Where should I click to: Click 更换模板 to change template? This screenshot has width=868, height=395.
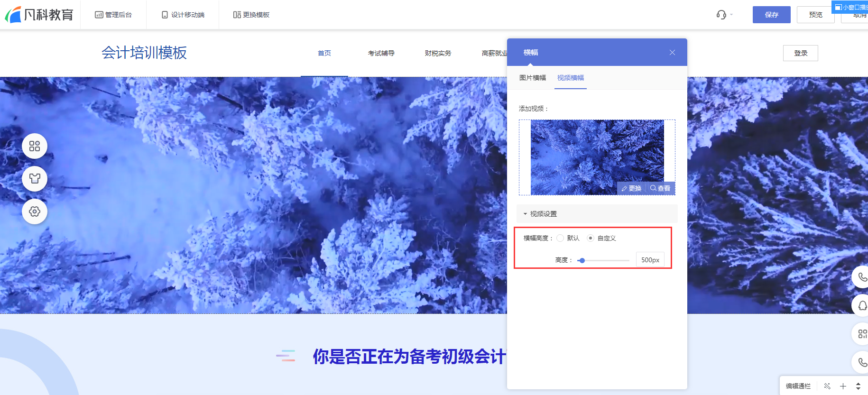(x=251, y=15)
